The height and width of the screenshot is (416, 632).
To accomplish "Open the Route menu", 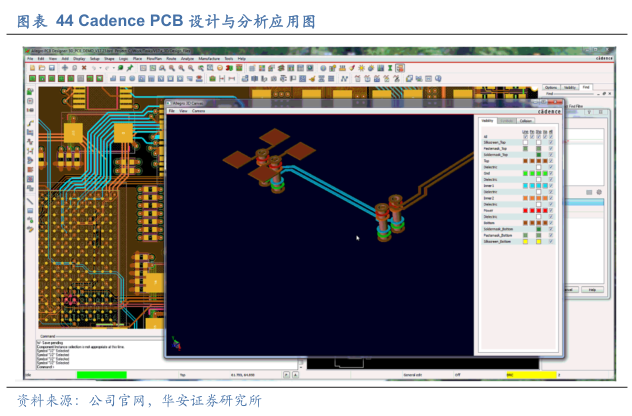I will (x=171, y=59).
